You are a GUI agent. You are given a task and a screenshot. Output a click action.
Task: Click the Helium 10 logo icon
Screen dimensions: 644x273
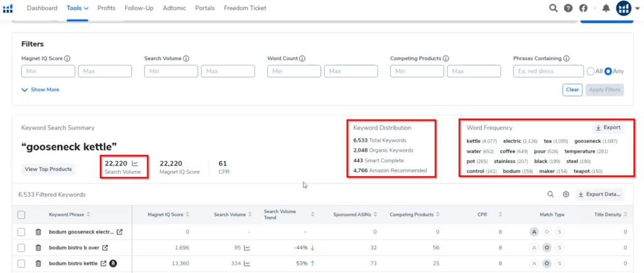point(8,8)
